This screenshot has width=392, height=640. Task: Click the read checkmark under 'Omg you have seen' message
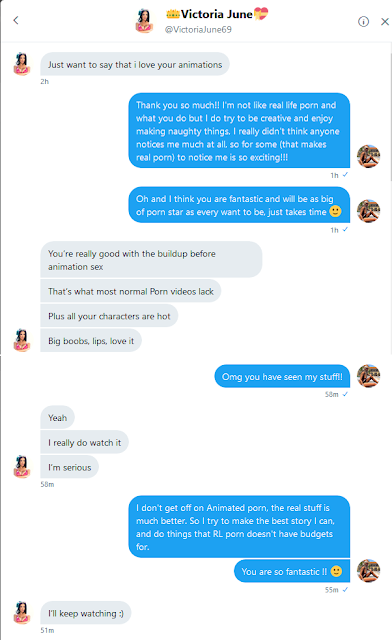[x=345, y=394]
